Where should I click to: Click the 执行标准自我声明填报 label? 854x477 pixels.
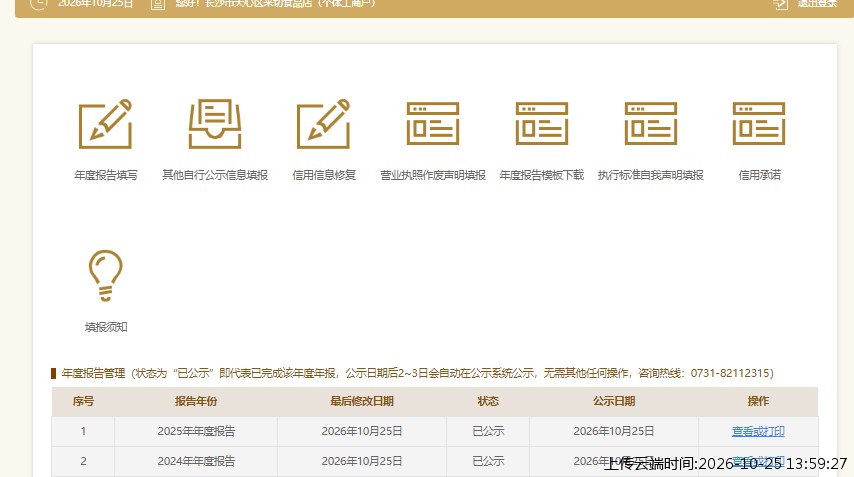coord(650,175)
